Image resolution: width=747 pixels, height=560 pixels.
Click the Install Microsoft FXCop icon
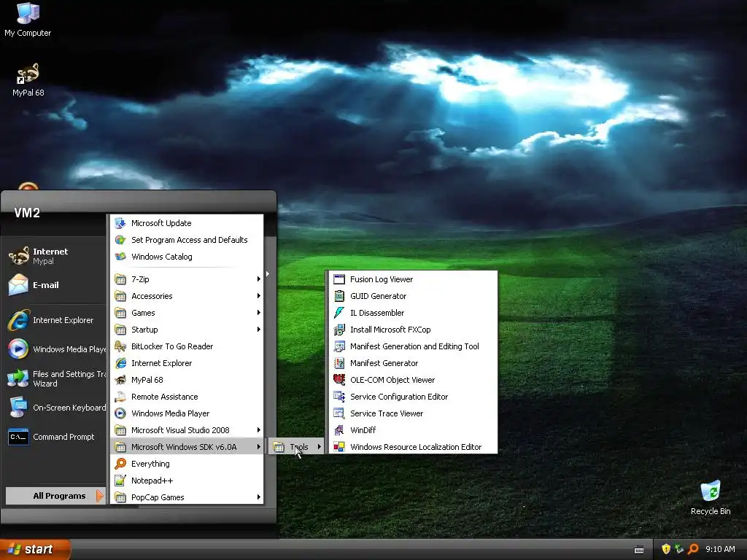point(338,330)
